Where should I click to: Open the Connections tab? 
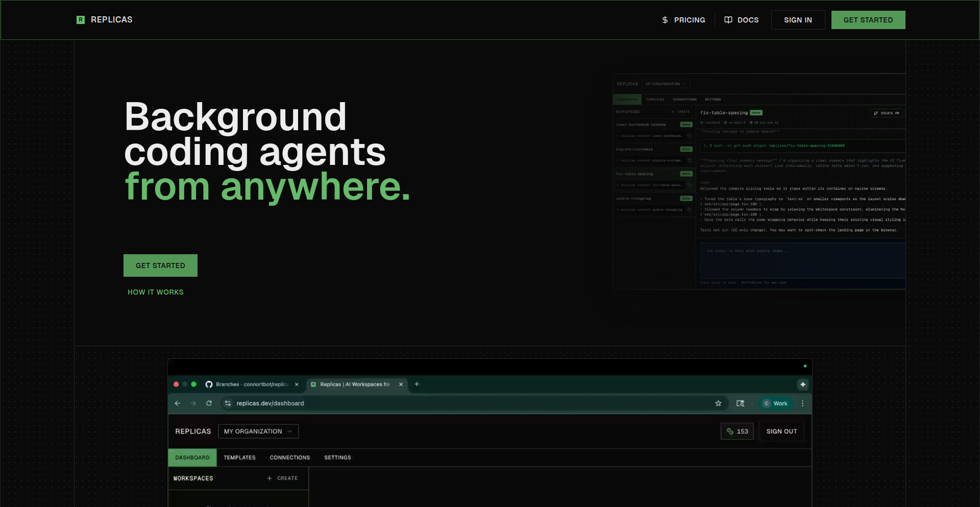tap(289, 457)
